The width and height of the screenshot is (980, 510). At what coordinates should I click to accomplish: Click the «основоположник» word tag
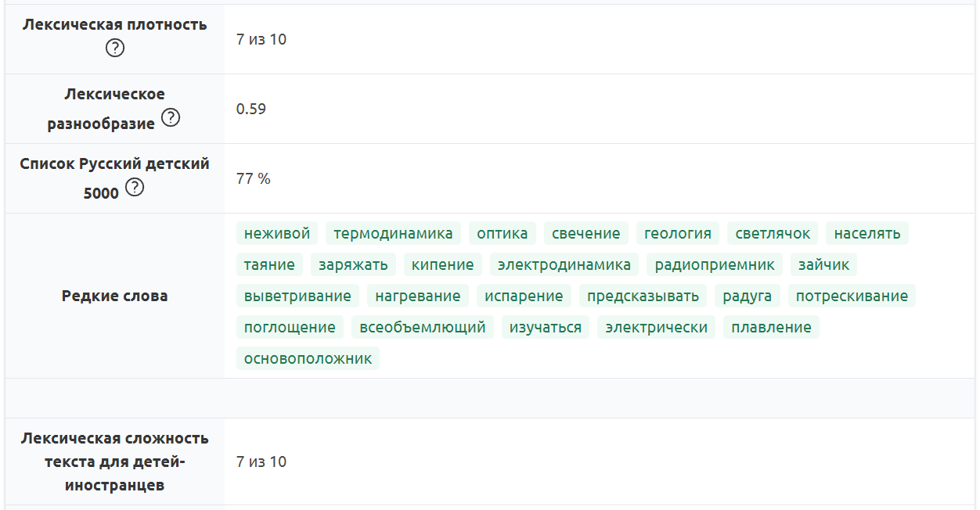308,358
